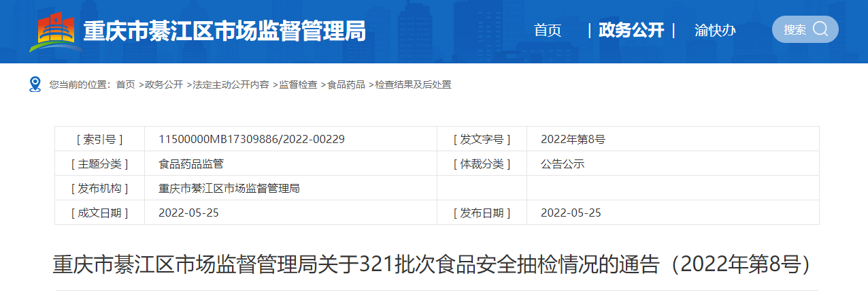
Task: Click the 公告公示 genre category value
Action: (563, 164)
